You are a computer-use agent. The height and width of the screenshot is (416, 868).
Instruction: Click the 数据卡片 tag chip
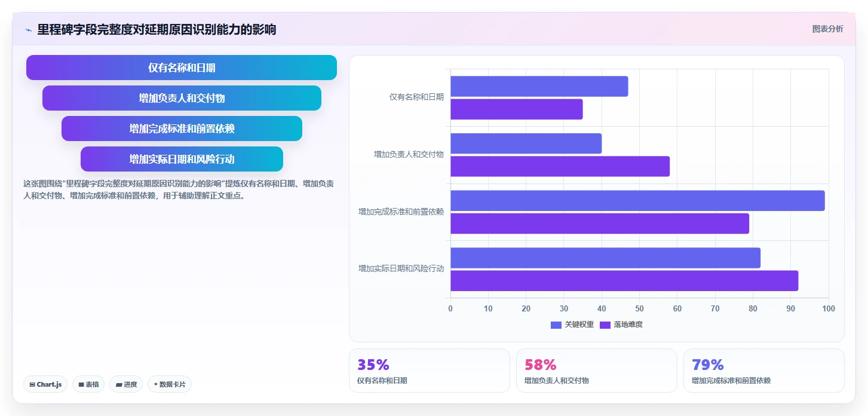[x=170, y=384]
